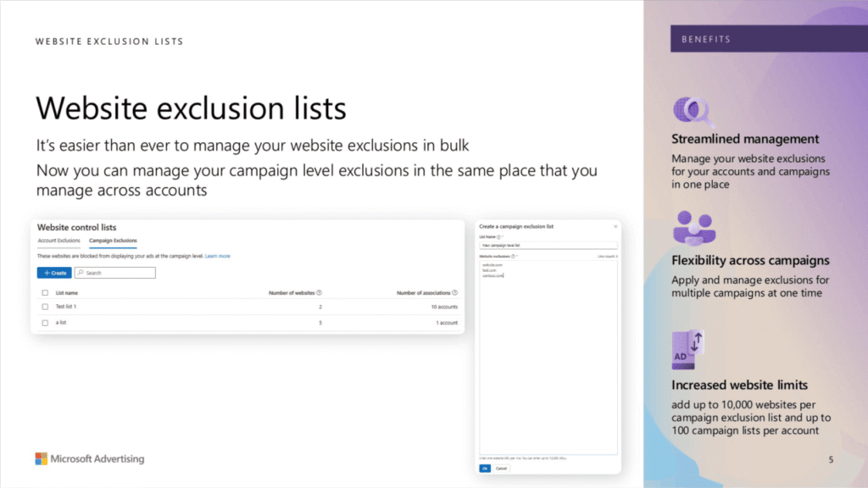Switch to the Account Exclusions tab
Image resolution: width=868 pixels, height=488 pixels.
[58, 241]
